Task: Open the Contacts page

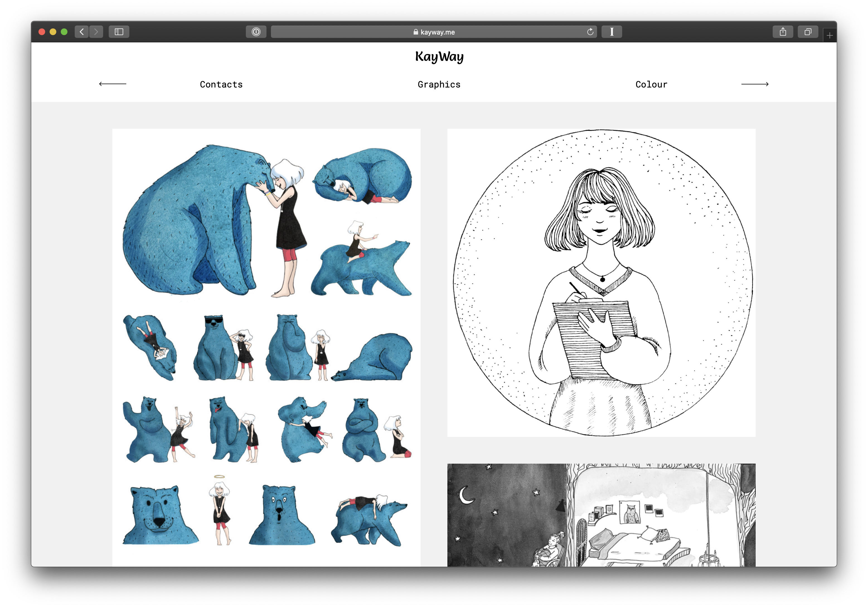Action: tap(221, 84)
